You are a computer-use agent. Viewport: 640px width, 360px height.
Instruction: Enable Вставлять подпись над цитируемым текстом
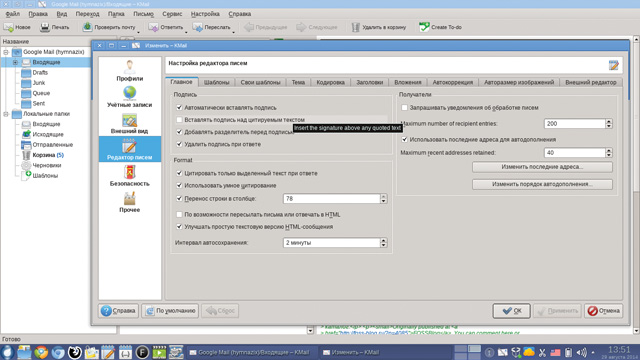[179, 120]
